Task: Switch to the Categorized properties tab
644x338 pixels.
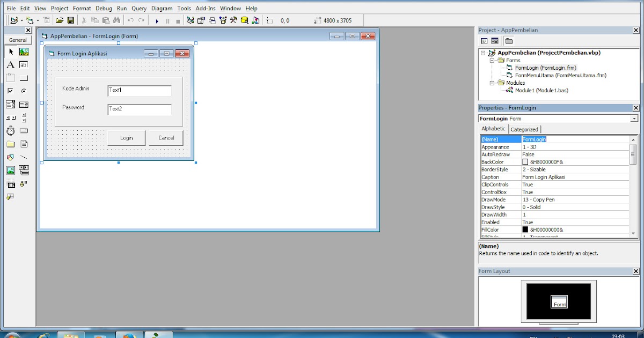Action: (524, 129)
